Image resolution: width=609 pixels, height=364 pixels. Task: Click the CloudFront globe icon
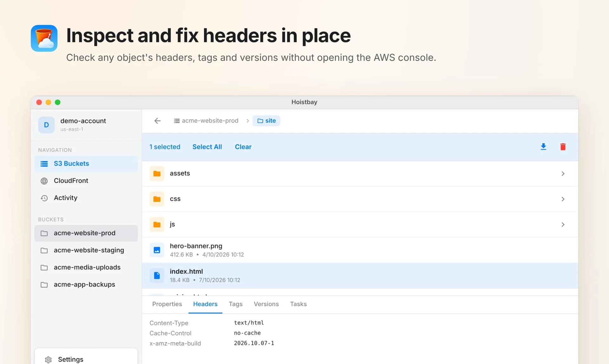coord(44,181)
